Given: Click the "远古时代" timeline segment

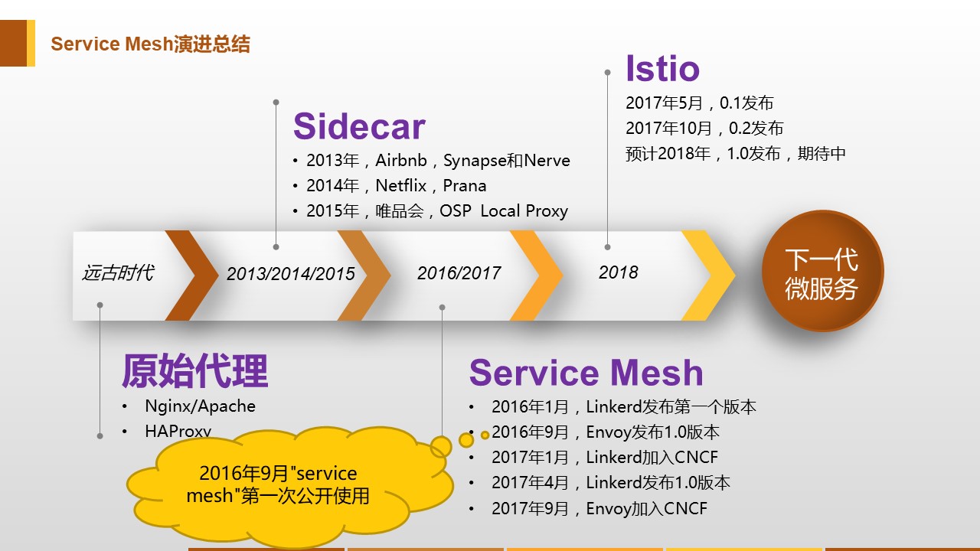Looking at the screenshot, I should click(118, 272).
